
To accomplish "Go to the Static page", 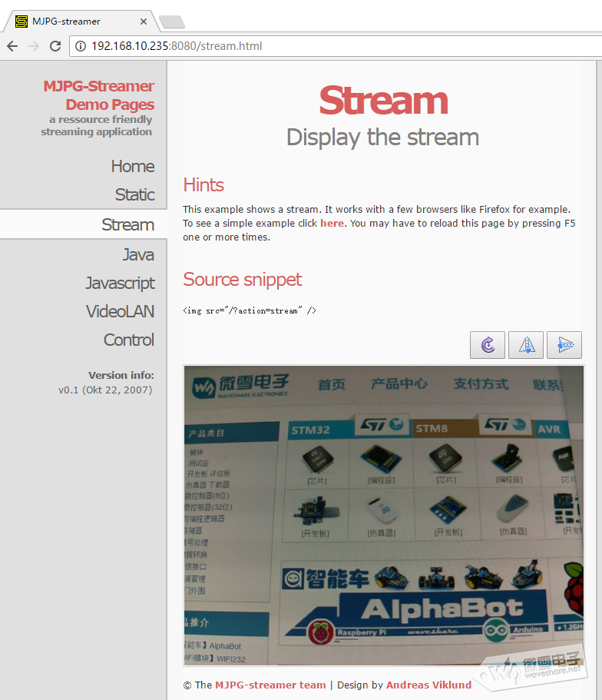I will click(134, 194).
